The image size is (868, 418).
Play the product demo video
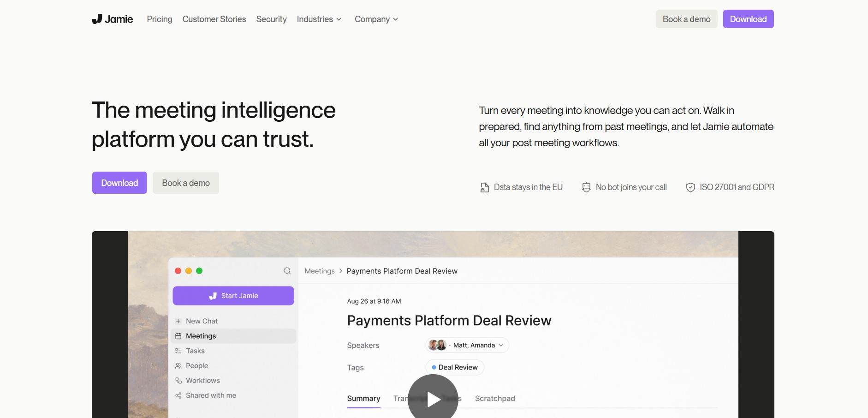433,399
